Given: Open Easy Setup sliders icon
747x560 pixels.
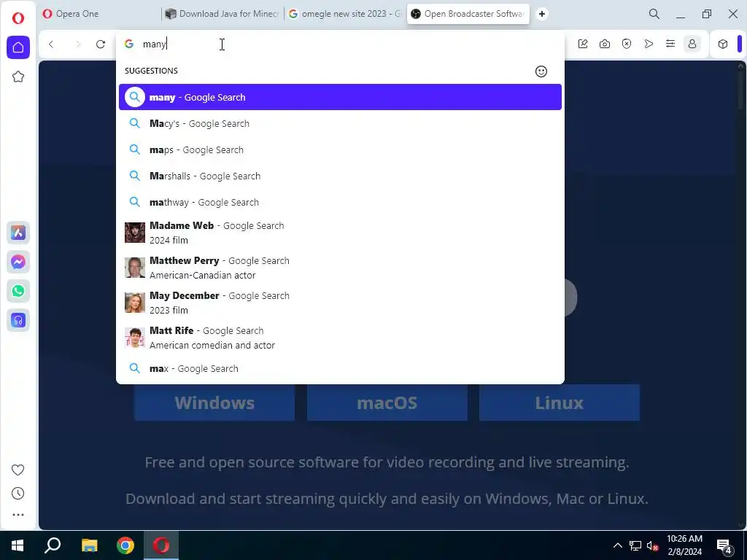Looking at the screenshot, I should pos(670,44).
